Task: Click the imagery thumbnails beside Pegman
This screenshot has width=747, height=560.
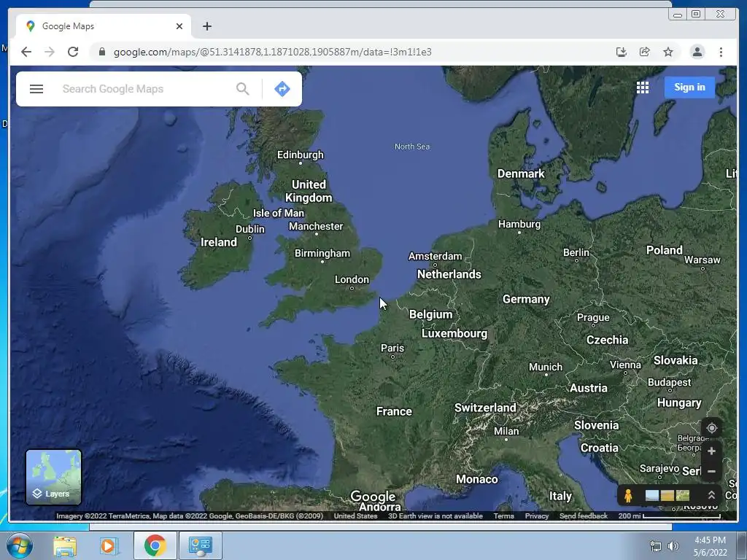Action: point(667,496)
